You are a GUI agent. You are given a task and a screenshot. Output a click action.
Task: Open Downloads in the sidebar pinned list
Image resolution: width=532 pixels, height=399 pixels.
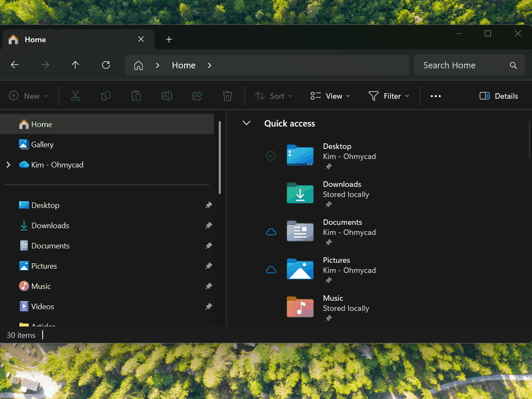coord(107,226)
